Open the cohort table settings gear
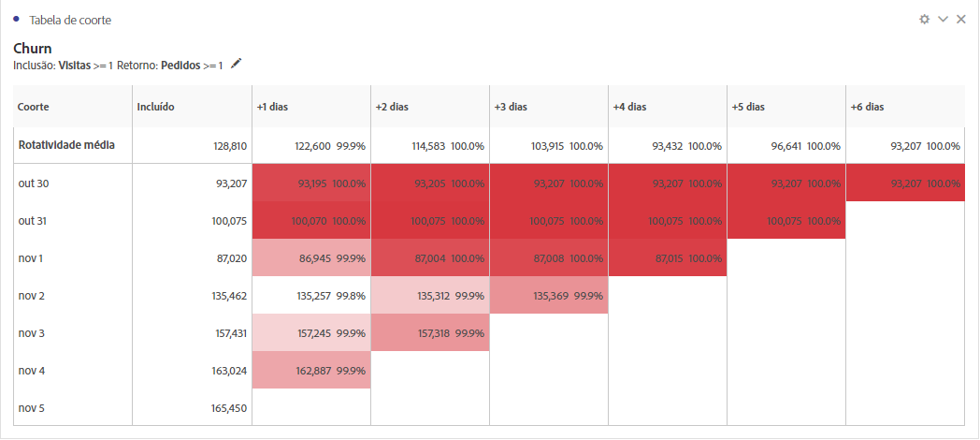Image resolution: width=980 pixels, height=440 pixels. coord(925,20)
